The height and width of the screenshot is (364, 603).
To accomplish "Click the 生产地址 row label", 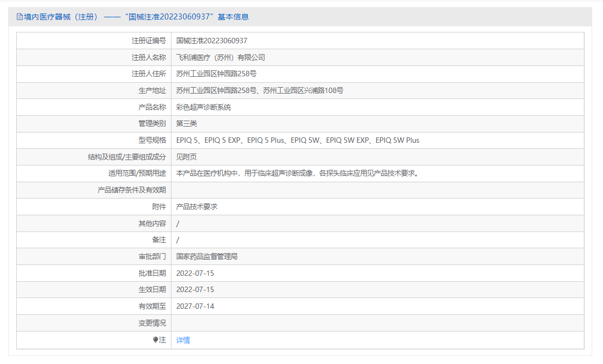I will 153,90.
